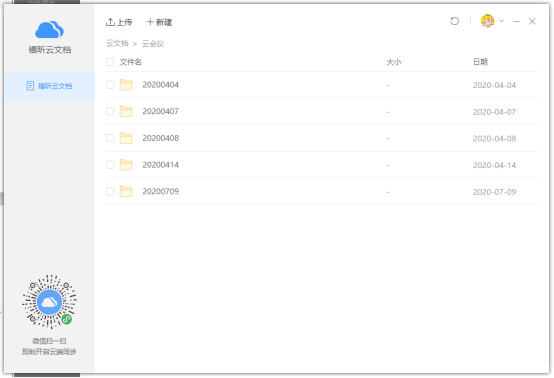Sort by the 日期 column header
Viewport: 554px width, 378px height.
pyautogui.click(x=481, y=62)
